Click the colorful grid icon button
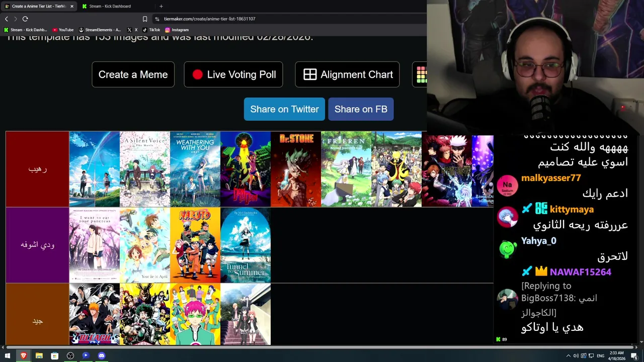 click(420, 74)
